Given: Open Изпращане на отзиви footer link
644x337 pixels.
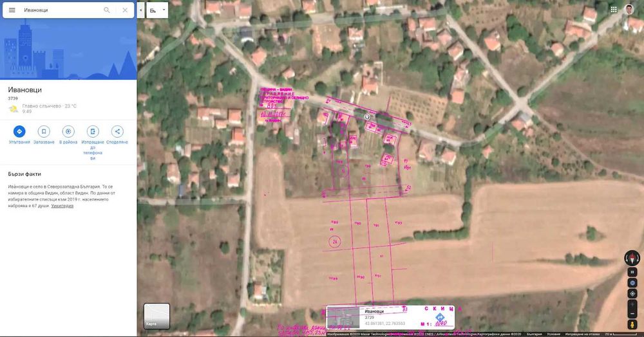Looking at the screenshot, I should click(x=582, y=334).
